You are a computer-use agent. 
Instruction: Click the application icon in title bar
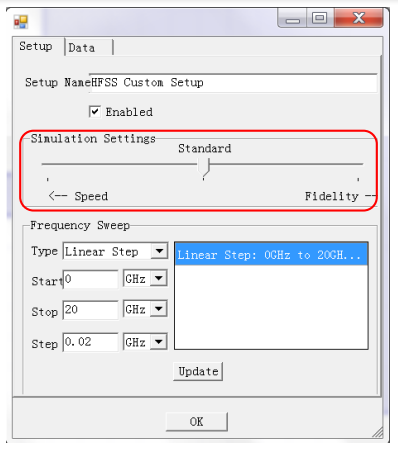(x=21, y=22)
